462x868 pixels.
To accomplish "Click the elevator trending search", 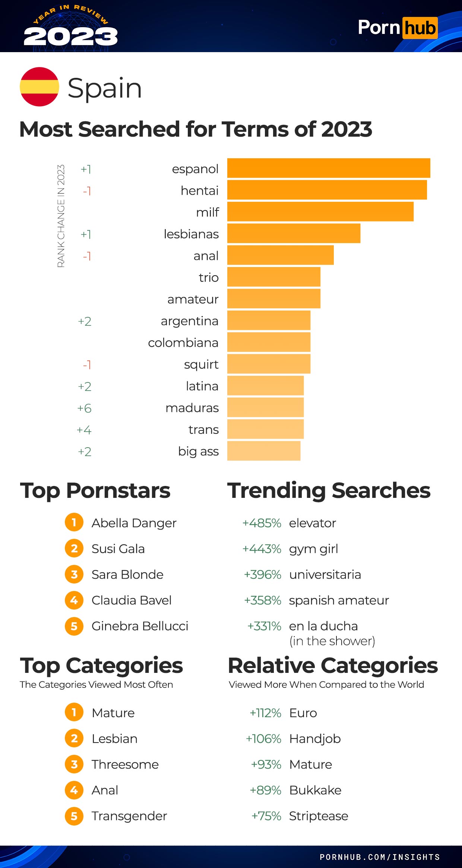I will [x=313, y=523].
